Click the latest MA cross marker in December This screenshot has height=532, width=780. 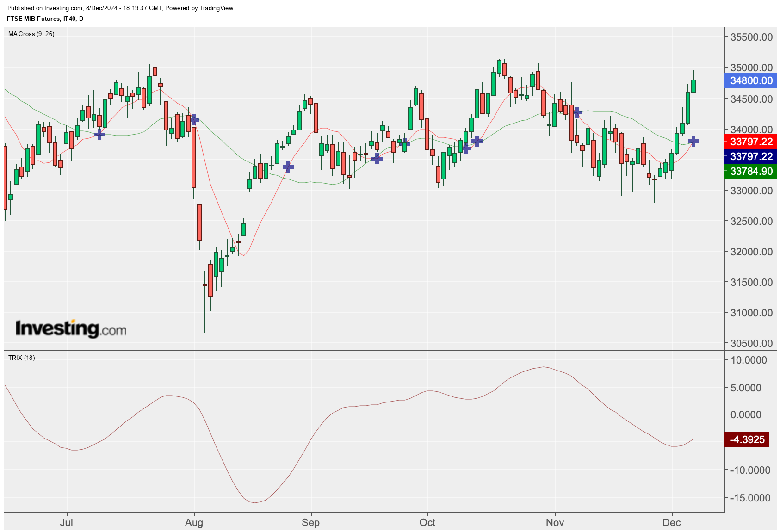click(693, 141)
